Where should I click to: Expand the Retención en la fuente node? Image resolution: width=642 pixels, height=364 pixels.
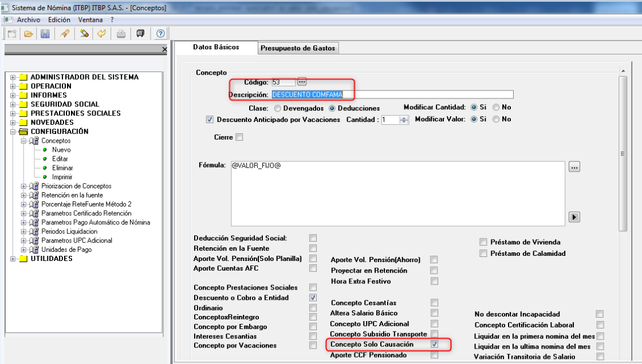click(x=23, y=195)
